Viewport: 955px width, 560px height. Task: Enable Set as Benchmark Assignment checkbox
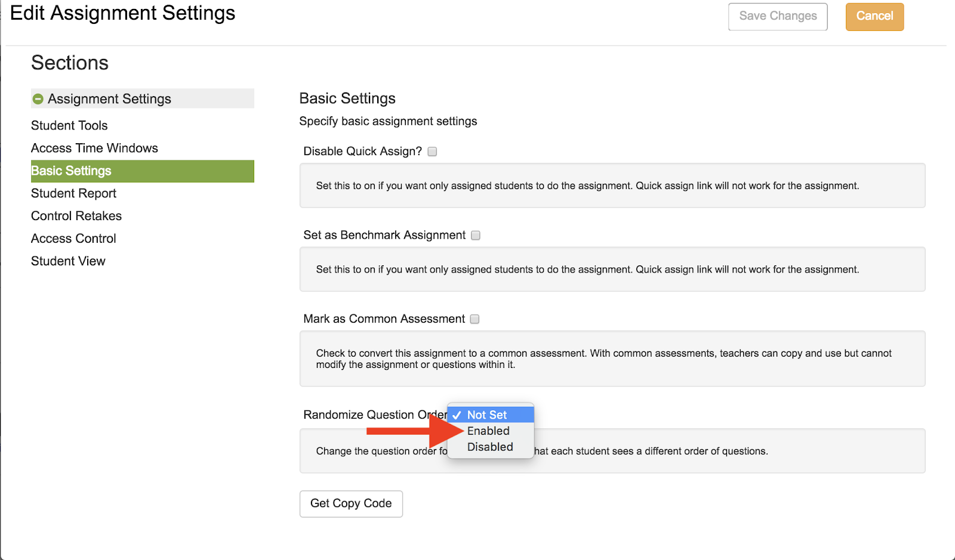[476, 236]
